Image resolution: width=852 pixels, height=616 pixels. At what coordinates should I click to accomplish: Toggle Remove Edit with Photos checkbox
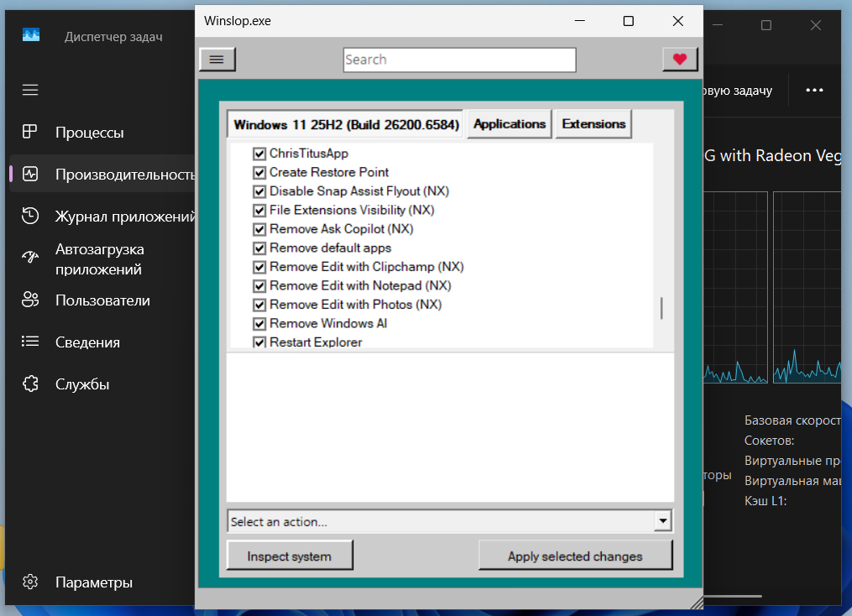coord(259,305)
